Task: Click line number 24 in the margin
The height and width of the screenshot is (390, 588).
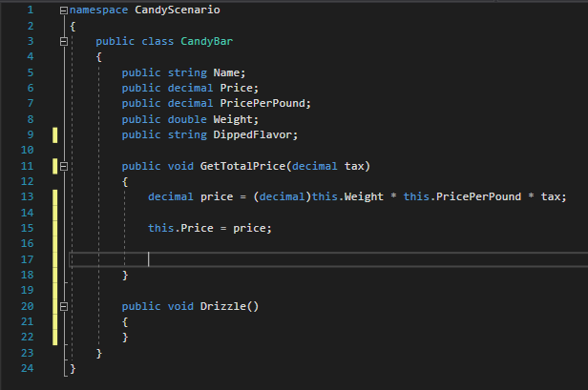Action: [28, 368]
